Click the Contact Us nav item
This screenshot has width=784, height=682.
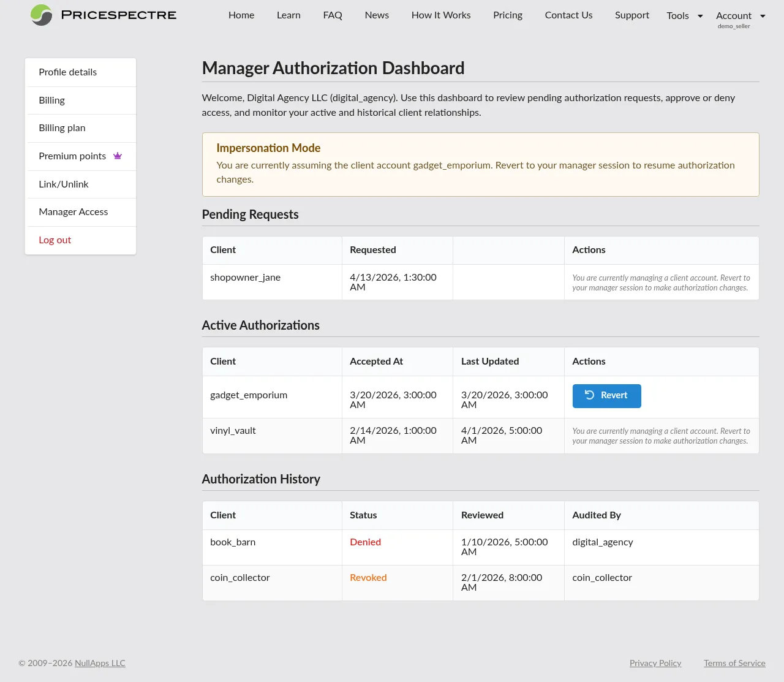[x=568, y=15]
